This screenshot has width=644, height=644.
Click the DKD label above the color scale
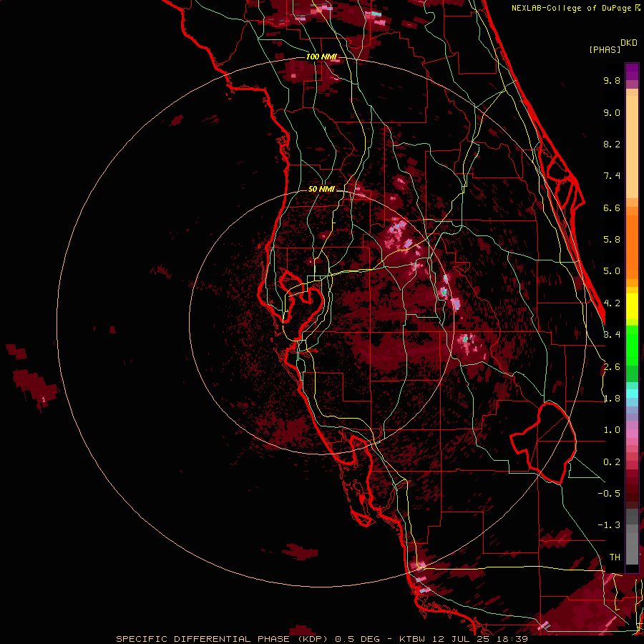(x=629, y=43)
